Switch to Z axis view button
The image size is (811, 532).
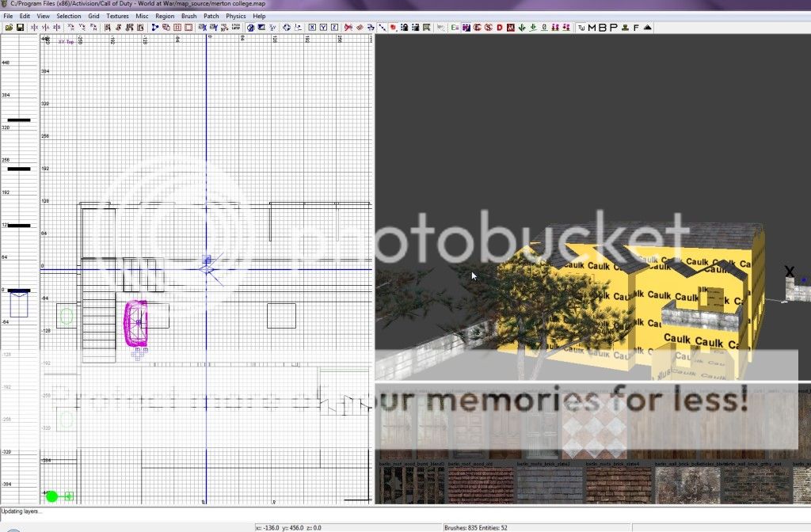(335, 27)
